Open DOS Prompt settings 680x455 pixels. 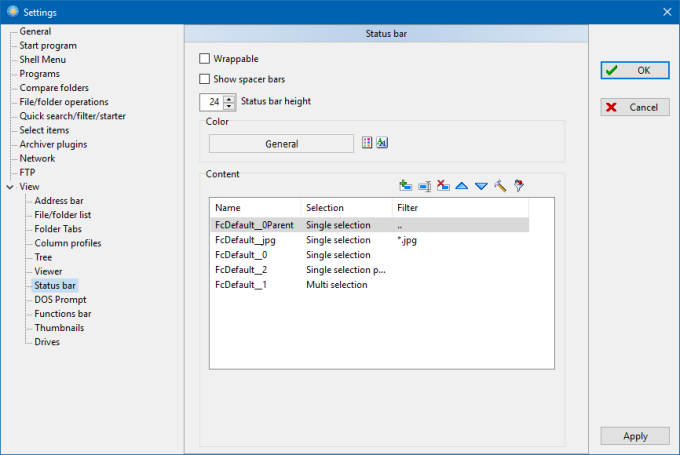[x=60, y=300]
